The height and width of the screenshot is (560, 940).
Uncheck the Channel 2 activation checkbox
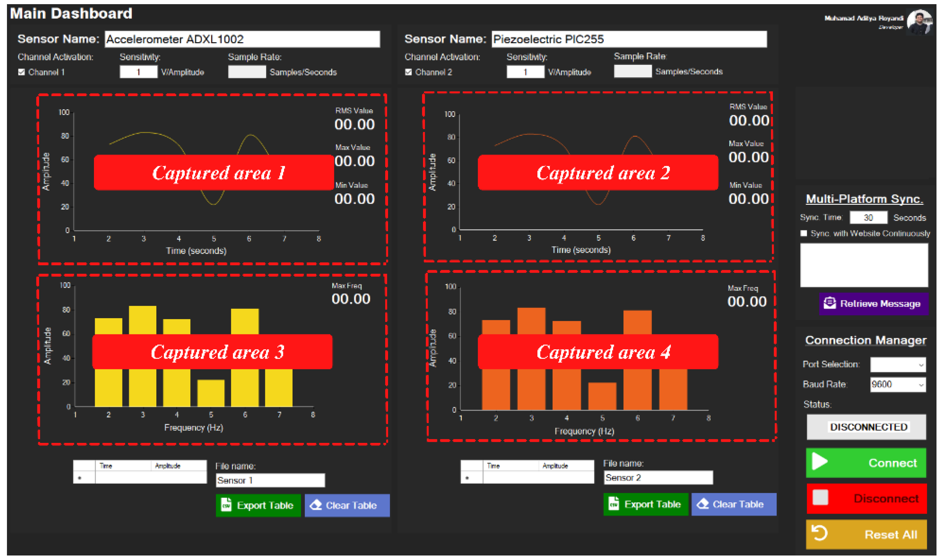coord(408,72)
